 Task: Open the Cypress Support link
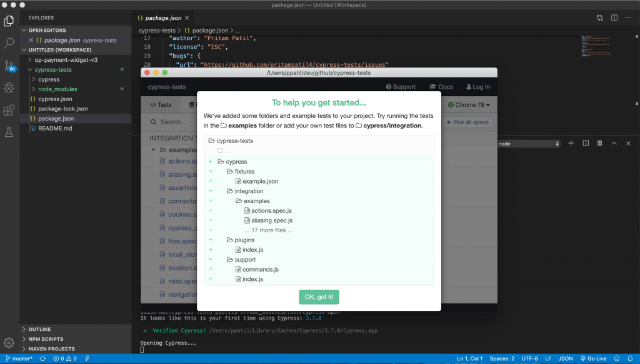[x=401, y=87]
